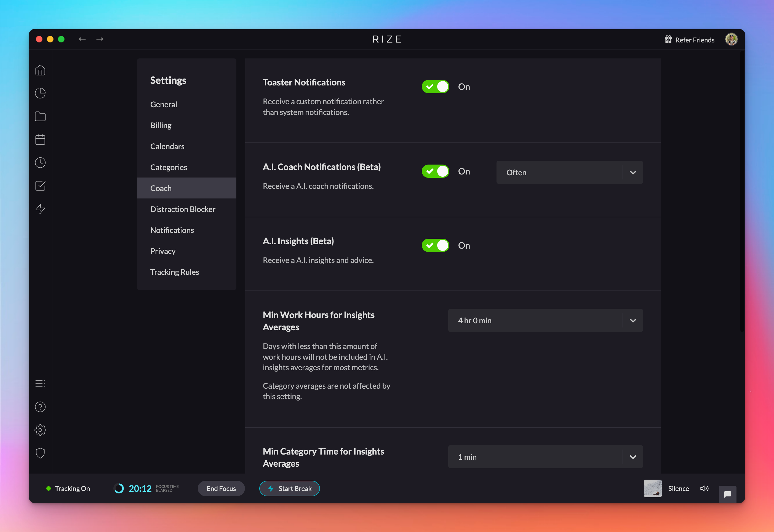Click the Silence sound label

(678, 489)
